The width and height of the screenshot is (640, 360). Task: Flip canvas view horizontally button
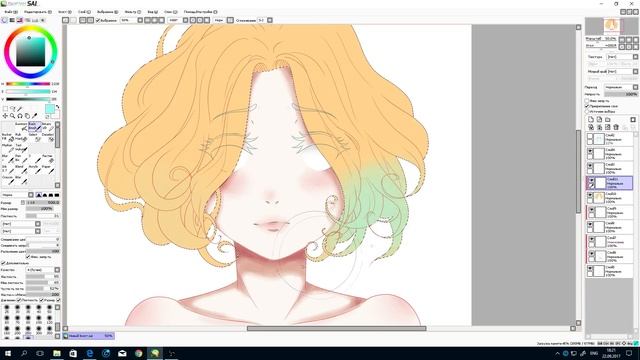231,20
